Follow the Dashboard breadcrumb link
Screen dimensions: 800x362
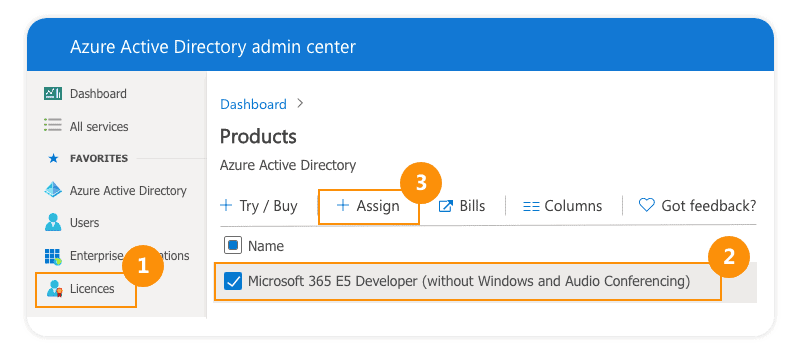pyautogui.click(x=253, y=105)
